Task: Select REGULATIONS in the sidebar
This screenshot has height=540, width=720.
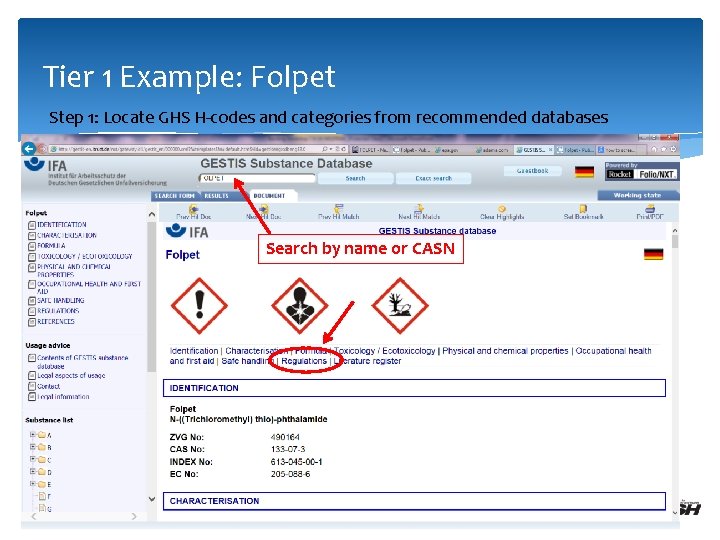Action: click(58, 311)
